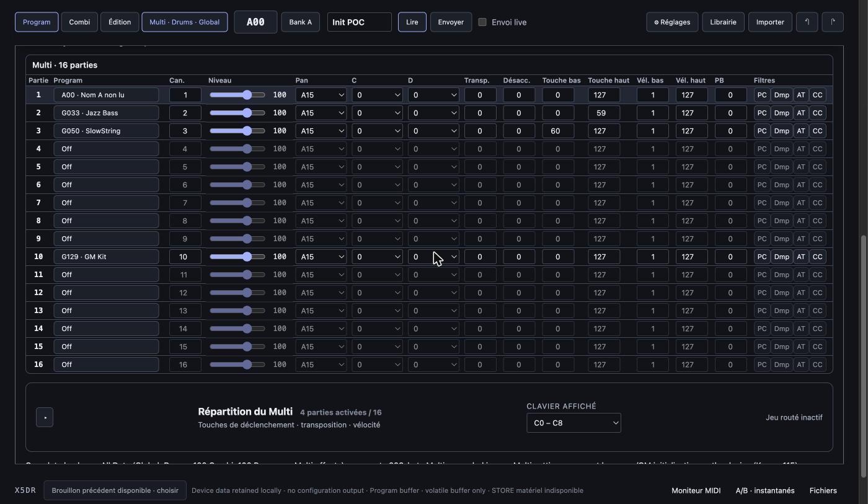
Task: Toggle the Dmp filter for part 2
Action: (x=781, y=113)
